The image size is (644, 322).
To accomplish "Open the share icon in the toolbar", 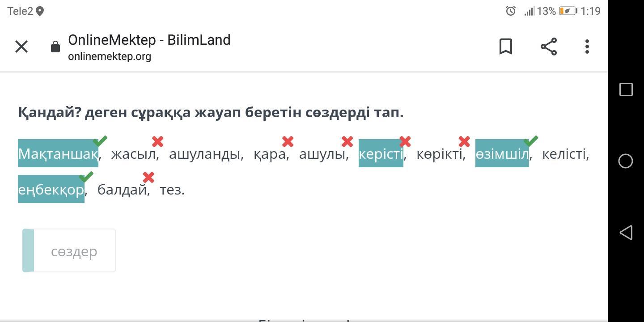I will pos(549,47).
